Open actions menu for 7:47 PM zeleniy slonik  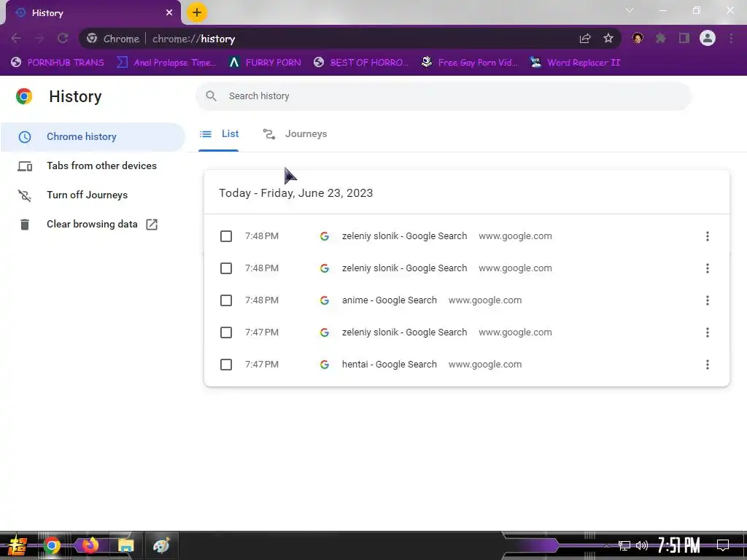click(707, 332)
